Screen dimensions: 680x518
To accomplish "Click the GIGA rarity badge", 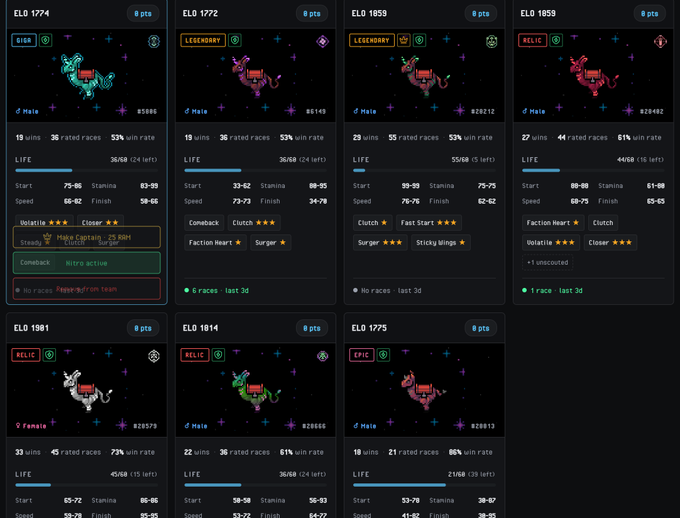I will (x=24, y=40).
